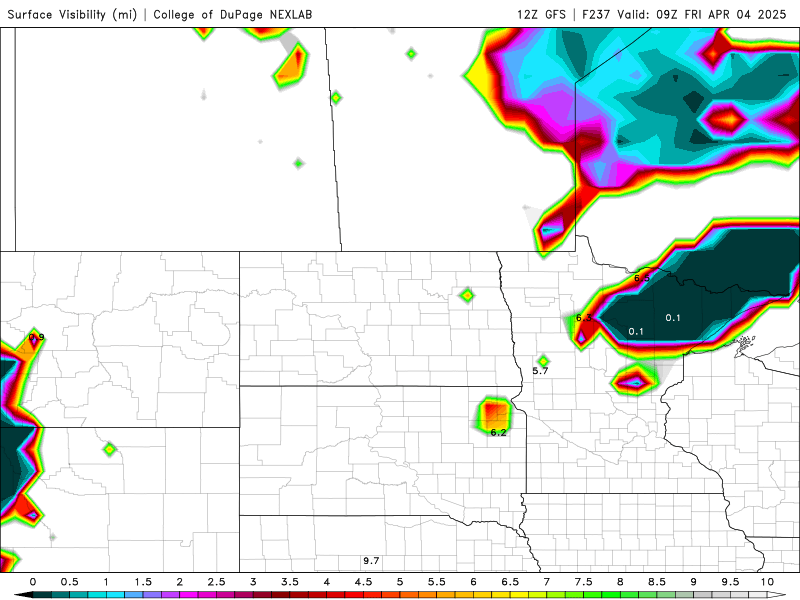
Task: Click the legend tick label "2.5"
Action: coord(216,582)
